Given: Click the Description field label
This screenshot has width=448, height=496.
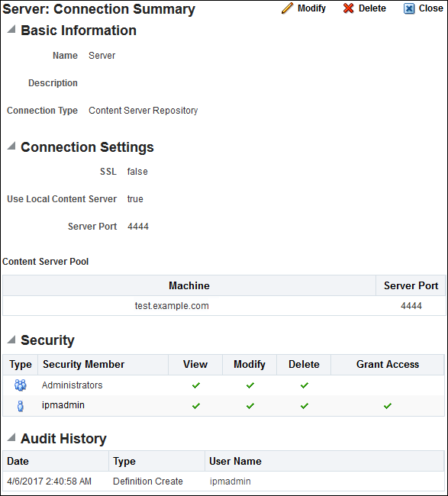Looking at the screenshot, I should pos(53,83).
